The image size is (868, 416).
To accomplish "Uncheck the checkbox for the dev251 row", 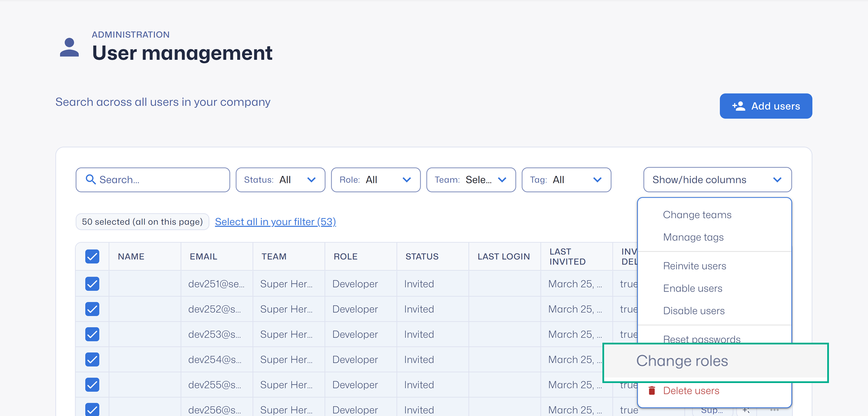I will pyautogui.click(x=92, y=284).
